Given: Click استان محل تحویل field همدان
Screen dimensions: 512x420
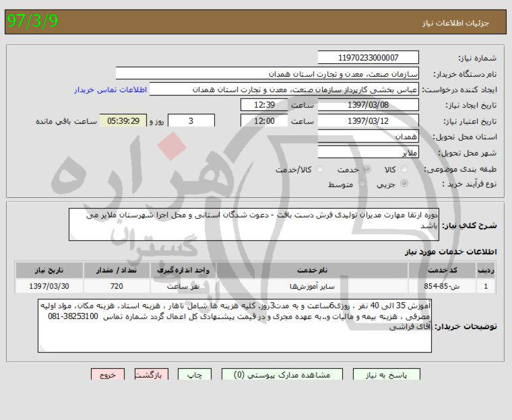Looking at the screenshot, I should (368, 137).
